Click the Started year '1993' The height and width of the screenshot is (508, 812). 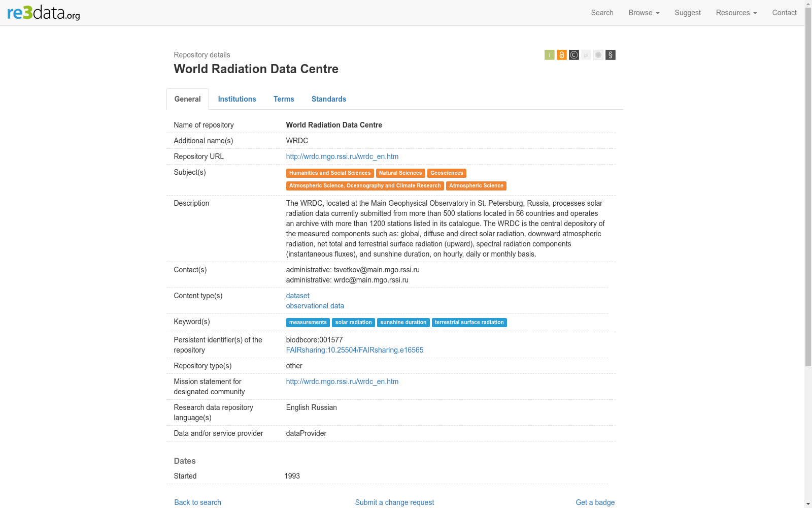(292, 476)
